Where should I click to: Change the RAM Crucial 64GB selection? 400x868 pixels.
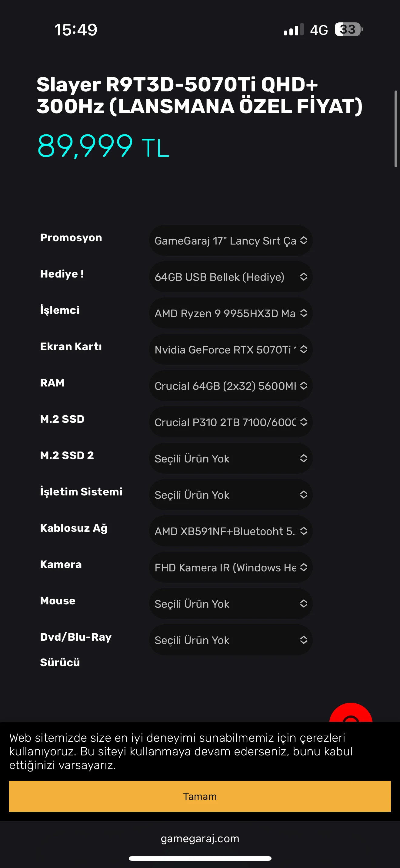(231, 386)
